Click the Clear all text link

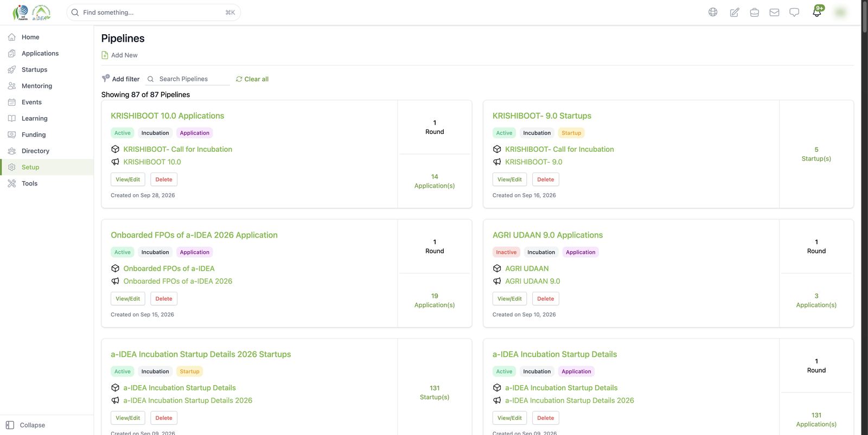pyautogui.click(x=256, y=79)
